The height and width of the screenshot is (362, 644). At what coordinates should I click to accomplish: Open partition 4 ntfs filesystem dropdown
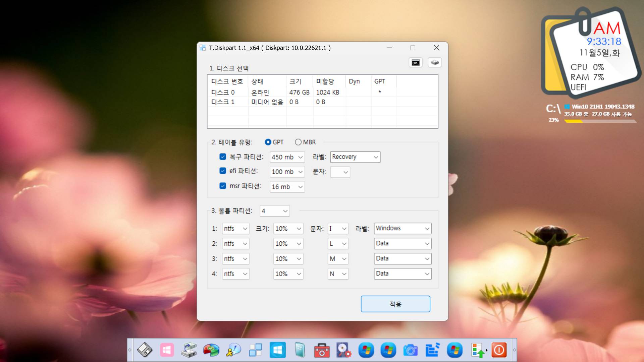tap(236, 274)
